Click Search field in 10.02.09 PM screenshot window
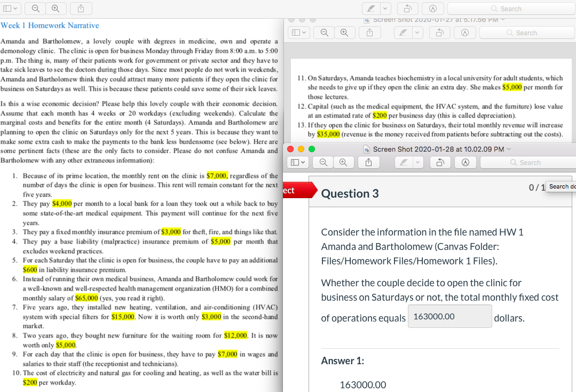The height and width of the screenshot is (392, 576). pos(528,162)
